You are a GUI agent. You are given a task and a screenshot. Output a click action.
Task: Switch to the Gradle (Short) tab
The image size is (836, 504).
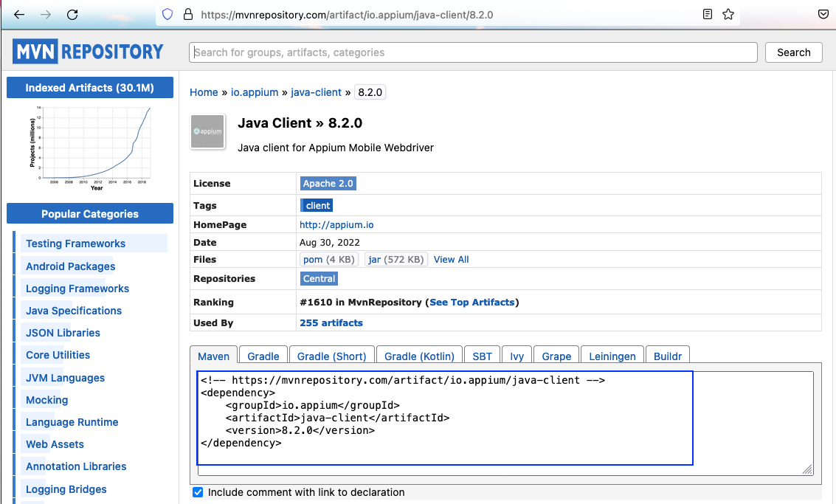pos(331,356)
